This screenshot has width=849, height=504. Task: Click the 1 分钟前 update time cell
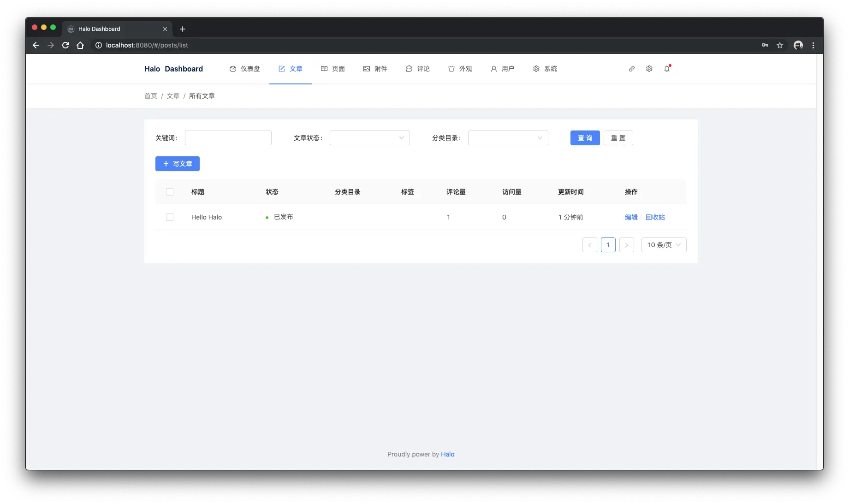(x=571, y=217)
